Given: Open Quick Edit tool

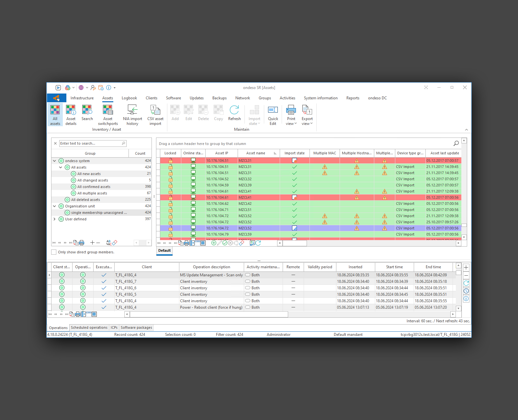Looking at the screenshot, I should pyautogui.click(x=273, y=115).
